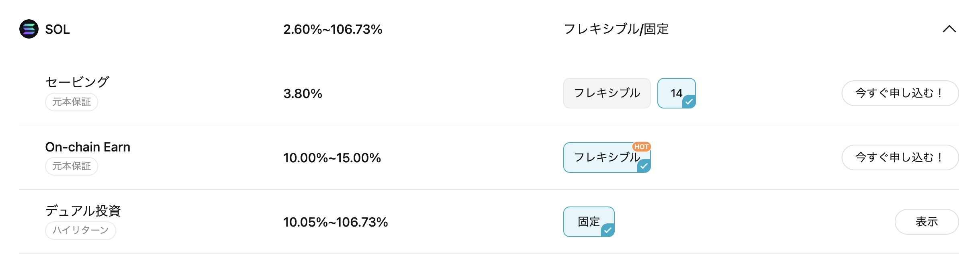Select the 14-day term option
This screenshot has width=980, height=274.
click(676, 93)
